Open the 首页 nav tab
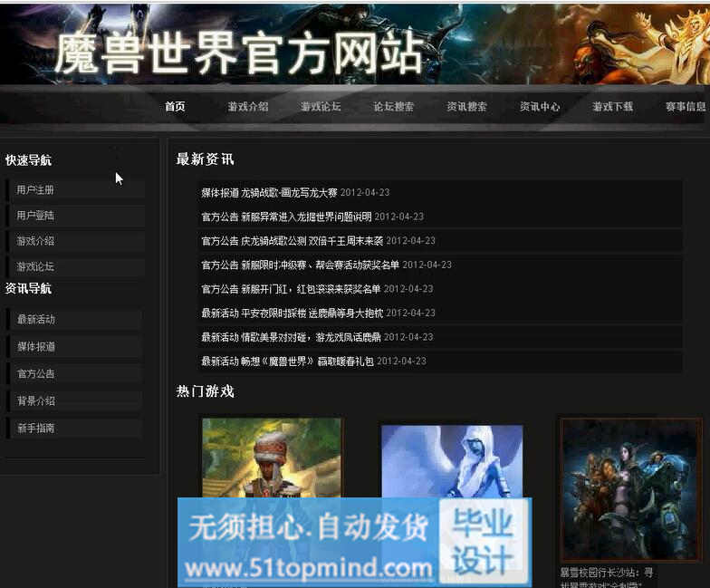This screenshot has width=710, height=588. [x=175, y=107]
